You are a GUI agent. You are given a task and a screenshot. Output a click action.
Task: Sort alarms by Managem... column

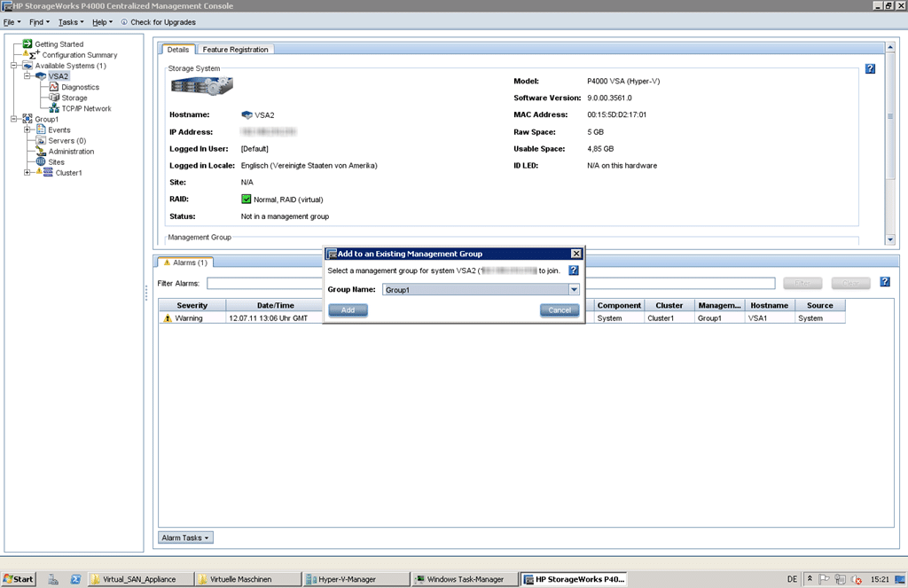click(x=719, y=305)
